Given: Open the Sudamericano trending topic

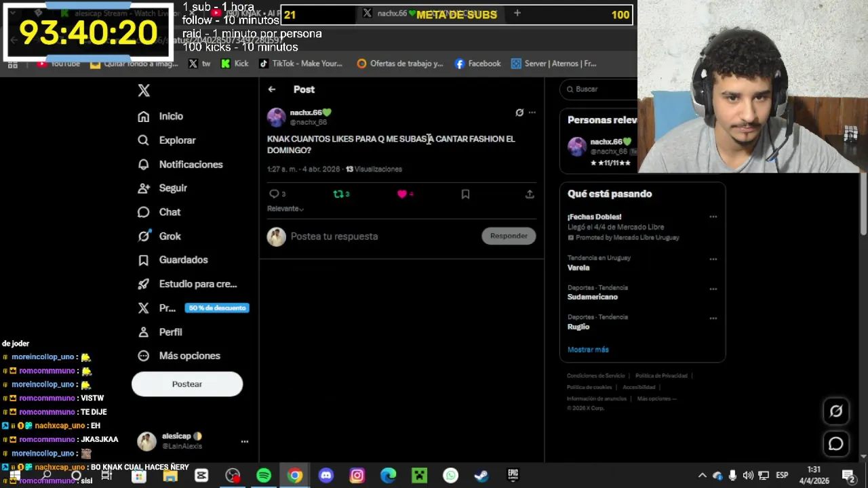Looking at the screenshot, I should coord(593,297).
